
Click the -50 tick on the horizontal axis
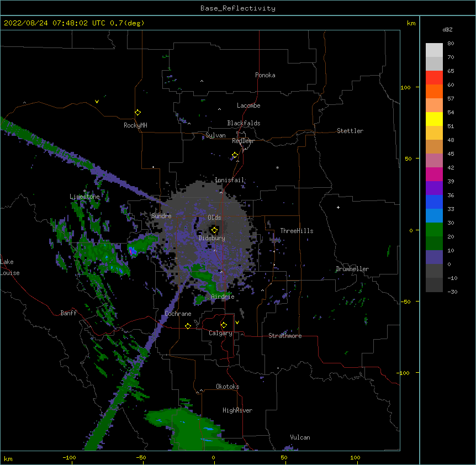(x=141, y=458)
